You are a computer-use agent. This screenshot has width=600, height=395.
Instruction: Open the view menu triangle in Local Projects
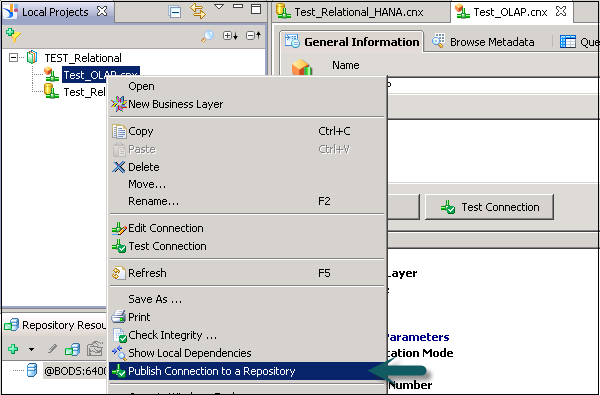pyautogui.click(x=219, y=7)
